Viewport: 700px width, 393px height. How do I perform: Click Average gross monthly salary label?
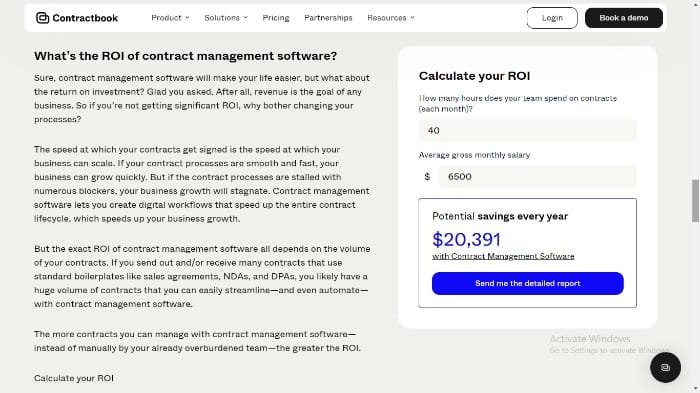click(474, 155)
